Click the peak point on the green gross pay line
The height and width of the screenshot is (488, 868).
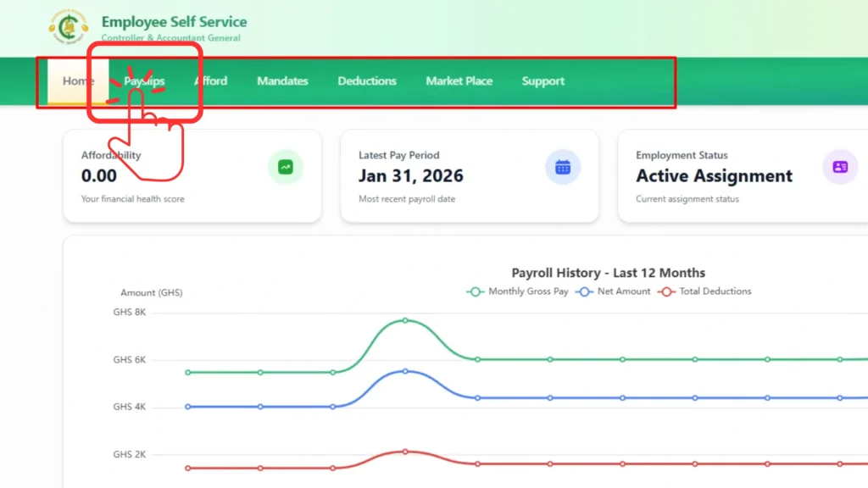click(x=405, y=320)
